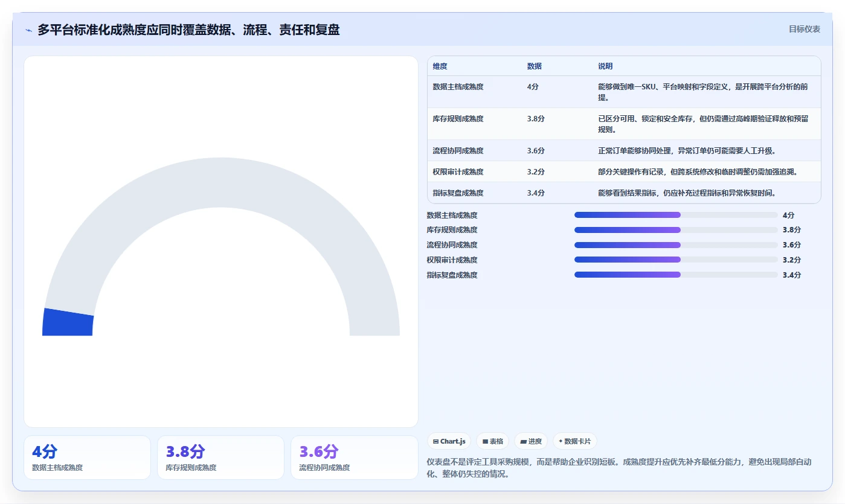Click the description starting 能够看到结果指标

pyautogui.click(x=687, y=193)
